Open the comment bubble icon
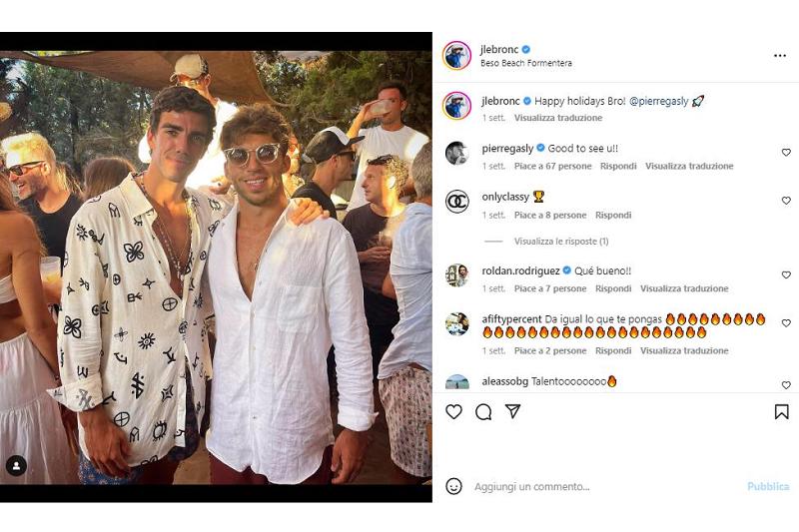The image size is (799, 532). tap(483, 411)
